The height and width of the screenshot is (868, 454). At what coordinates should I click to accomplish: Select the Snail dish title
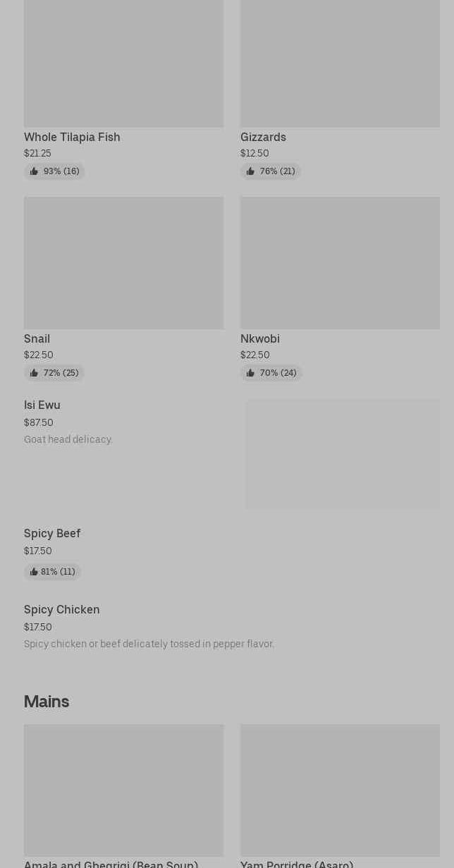pos(37,338)
